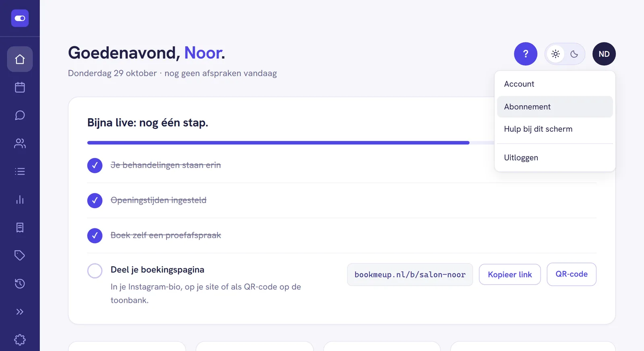Click the onboarding progress bar
This screenshot has height=351, width=644.
(x=291, y=143)
